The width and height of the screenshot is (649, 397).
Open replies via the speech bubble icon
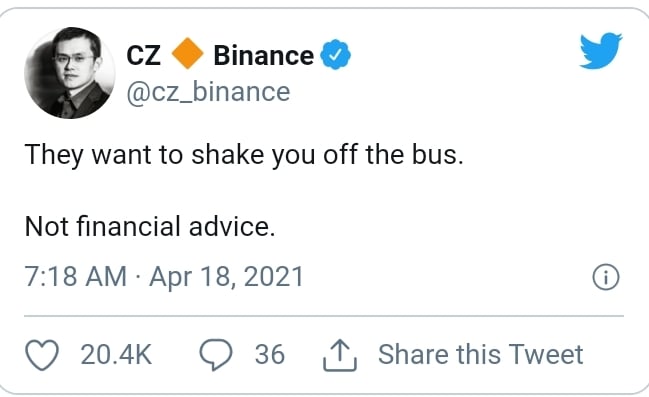tap(216, 354)
